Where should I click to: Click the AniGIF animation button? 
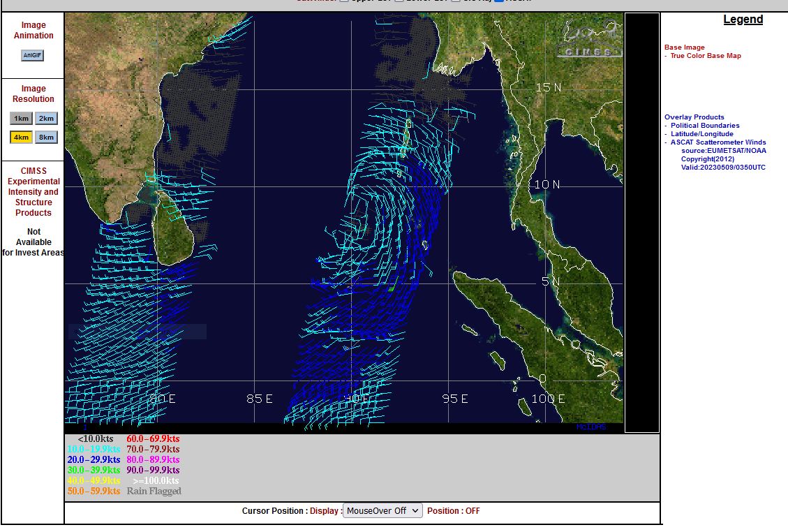32,55
